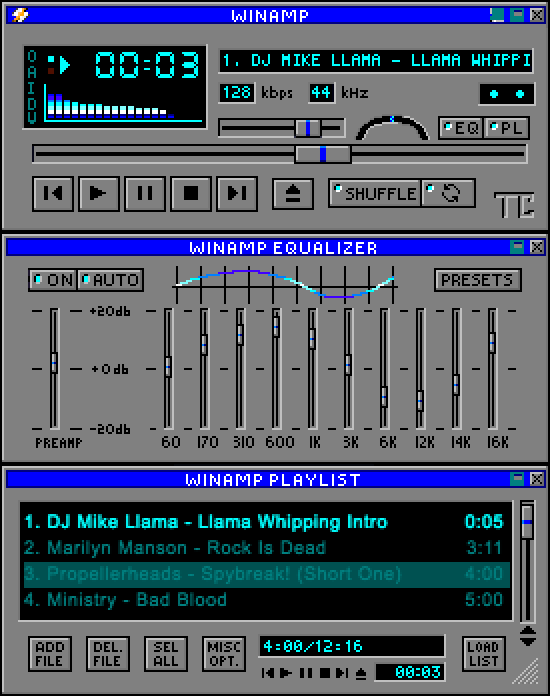Image resolution: width=550 pixels, height=696 pixels.
Task: Click the 600 Hz band slider handle
Action: point(276,327)
